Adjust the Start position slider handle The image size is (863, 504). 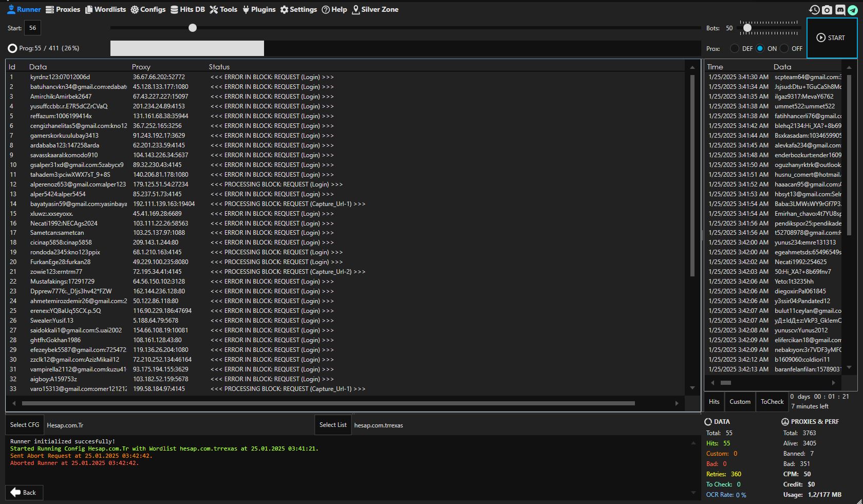click(193, 28)
